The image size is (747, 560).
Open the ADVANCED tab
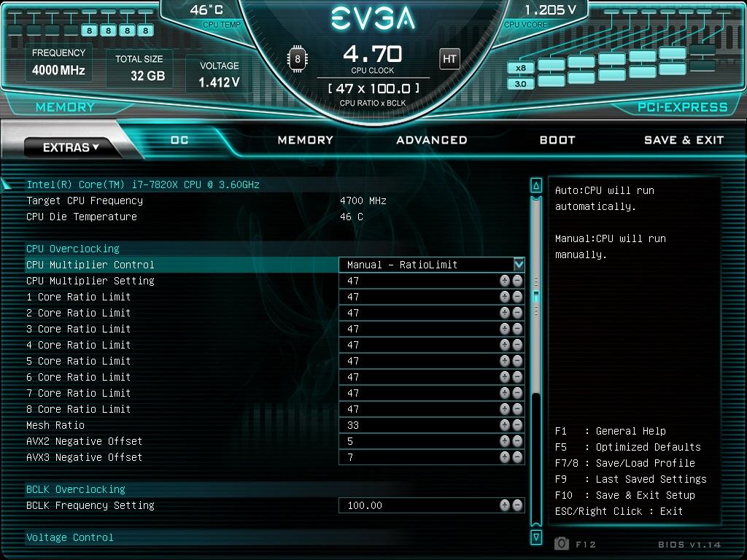tap(432, 140)
